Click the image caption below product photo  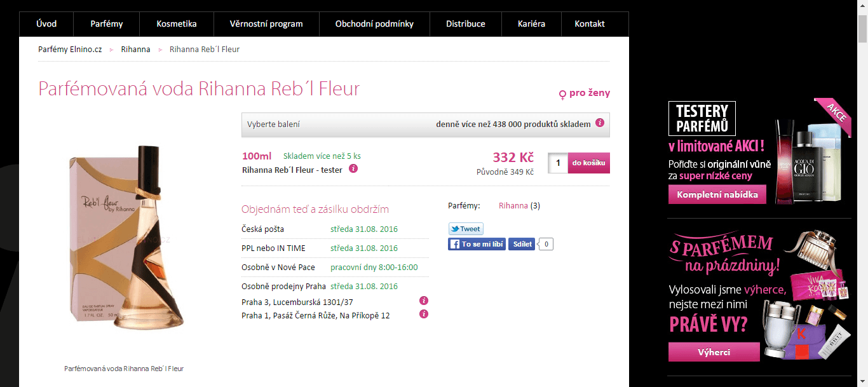click(124, 369)
